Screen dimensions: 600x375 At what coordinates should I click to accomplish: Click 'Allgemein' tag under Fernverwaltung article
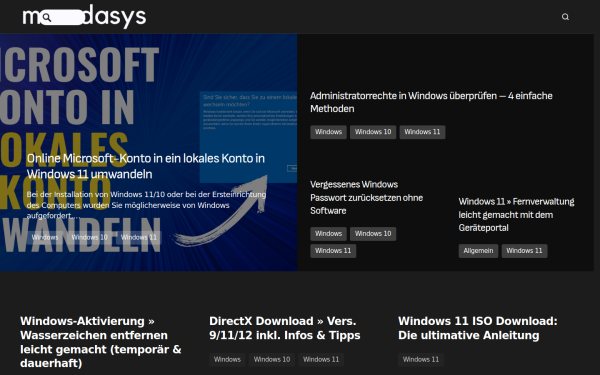pyautogui.click(x=478, y=251)
